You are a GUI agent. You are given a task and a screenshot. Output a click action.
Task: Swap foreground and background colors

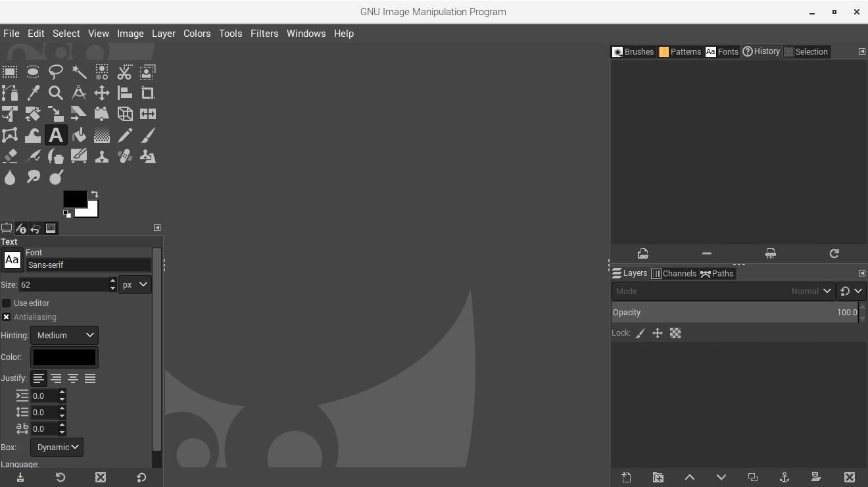(95, 194)
